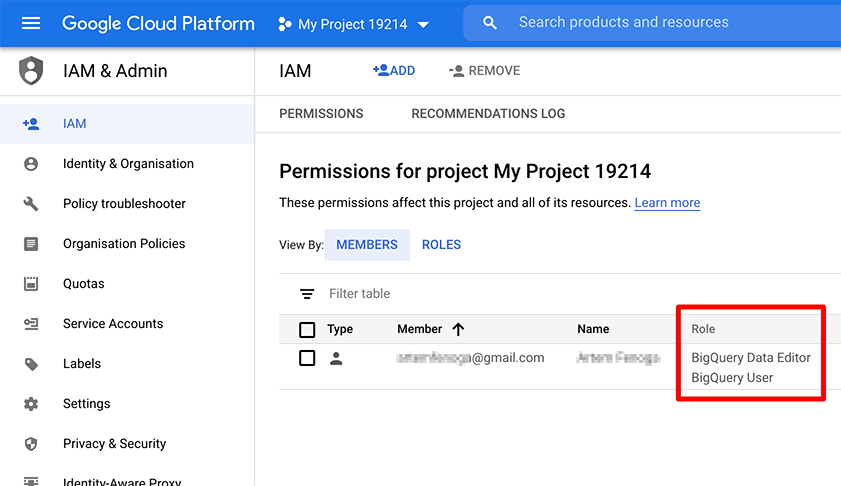This screenshot has height=486, width=841.
Task: Click the REMOVE member button
Action: pyautogui.click(x=485, y=71)
